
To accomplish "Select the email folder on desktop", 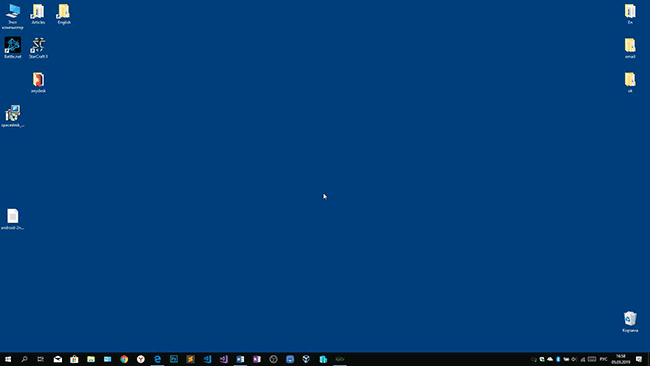I will point(630,48).
